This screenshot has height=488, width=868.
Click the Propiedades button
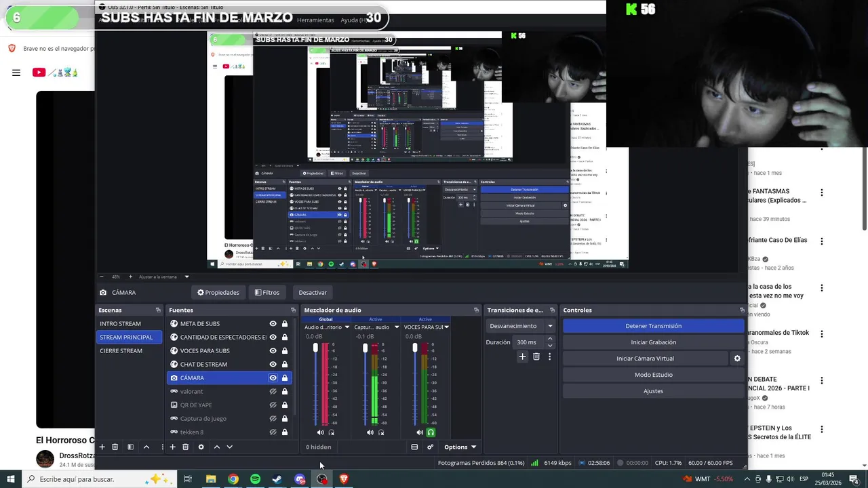click(218, 293)
